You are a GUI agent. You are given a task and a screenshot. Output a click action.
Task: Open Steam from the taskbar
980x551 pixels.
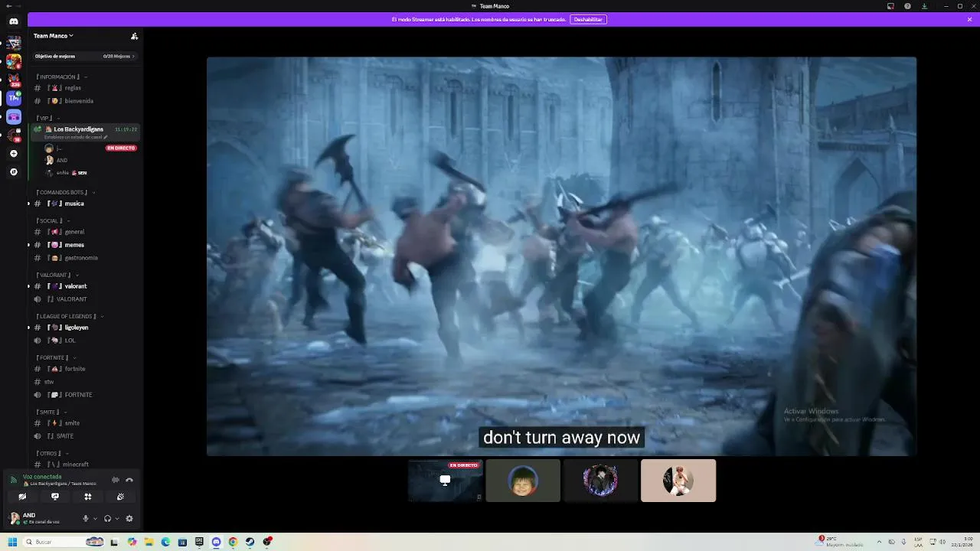tap(250, 542)
